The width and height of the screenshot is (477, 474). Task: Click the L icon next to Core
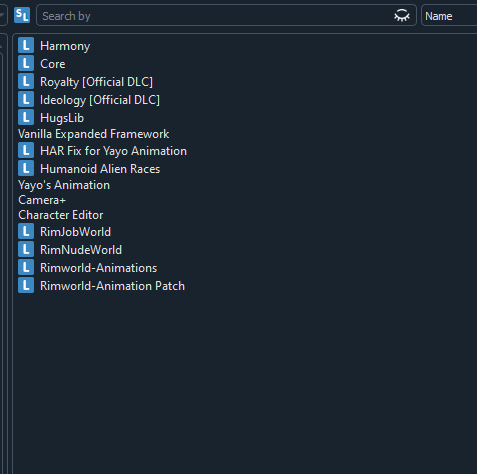click(26, 63)
